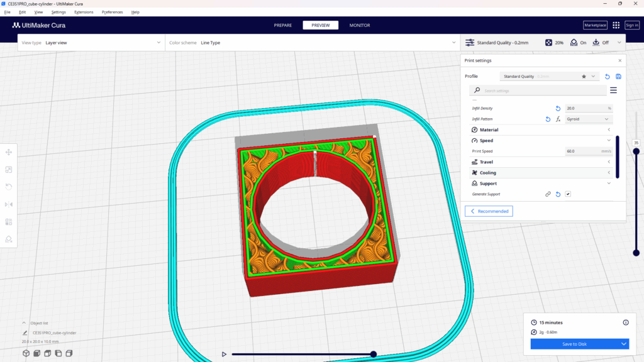Viewport: 644px width, 362px height.
Task: Select the Scale tool
Action: (x=9, y=170)
